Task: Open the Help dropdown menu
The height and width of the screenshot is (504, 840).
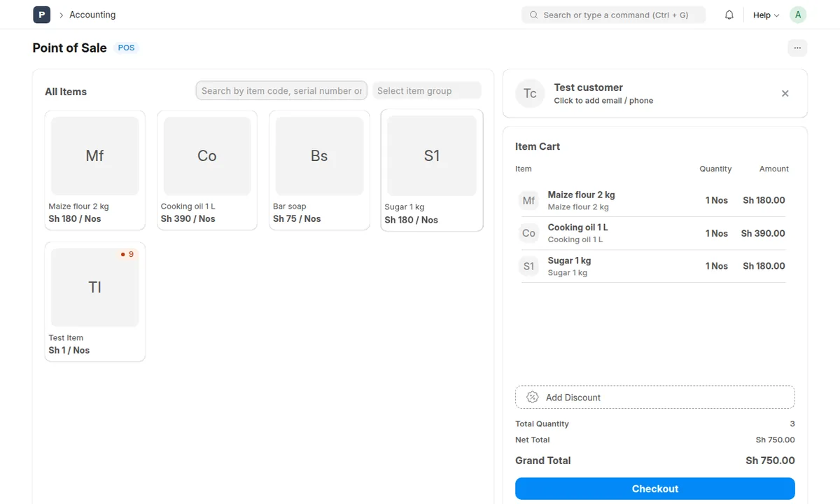Action: pos(766,15)
